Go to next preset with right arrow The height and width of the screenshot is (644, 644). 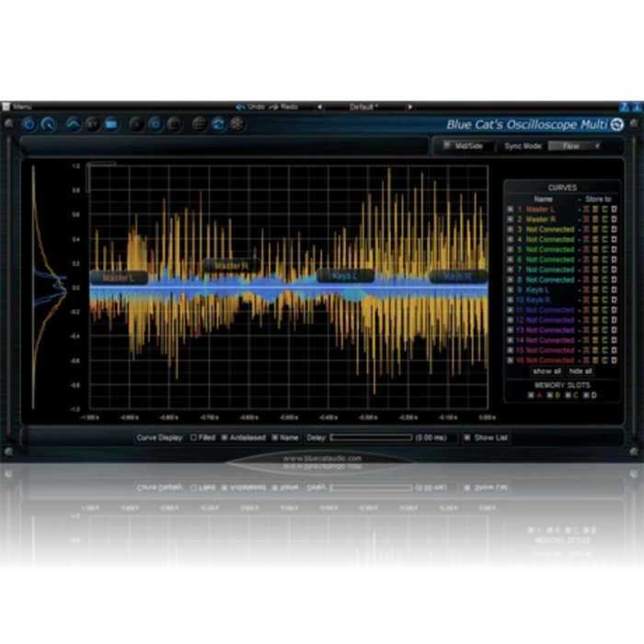410,108
